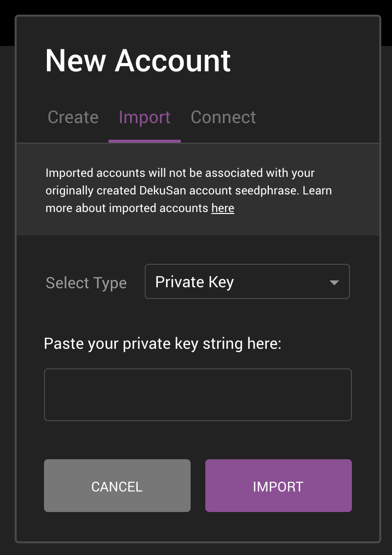Click the imported accounts notice text

pyautogui.click(x=180, y=173)
